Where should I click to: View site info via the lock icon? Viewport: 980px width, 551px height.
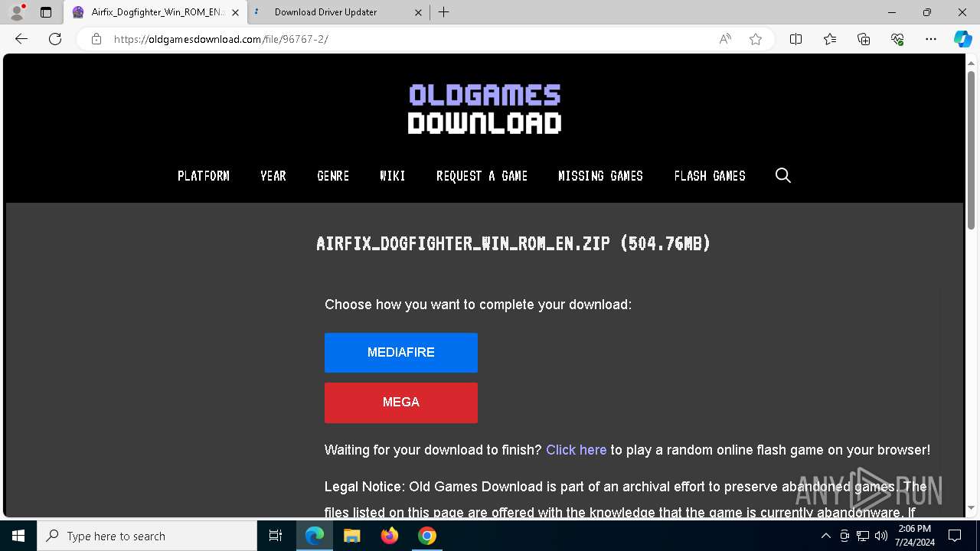click(x=96, y=39)
